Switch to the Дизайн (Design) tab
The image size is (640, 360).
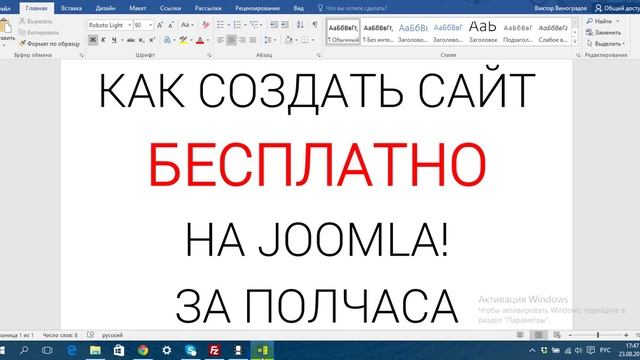[105, 8]
